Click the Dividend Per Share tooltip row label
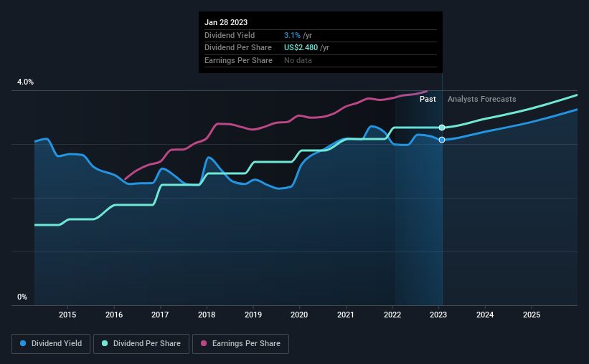Viewport: 589px width, 364px height. coord(237,48)
